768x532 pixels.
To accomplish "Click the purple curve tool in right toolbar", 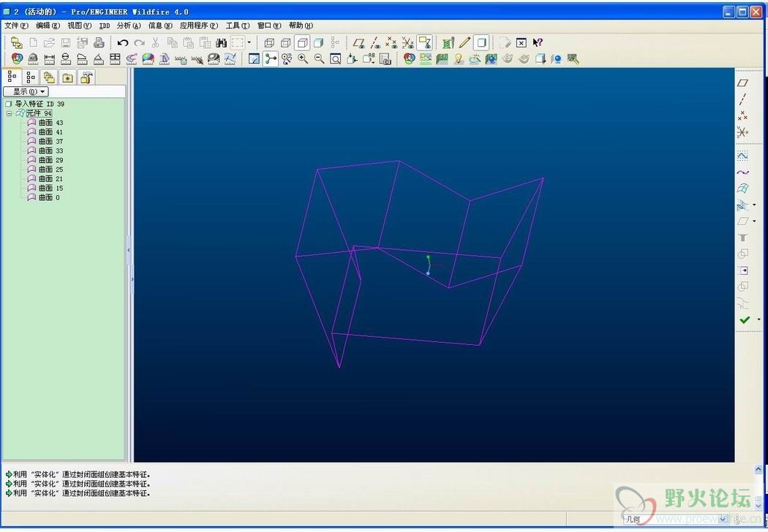I will [x=742, y=172].
